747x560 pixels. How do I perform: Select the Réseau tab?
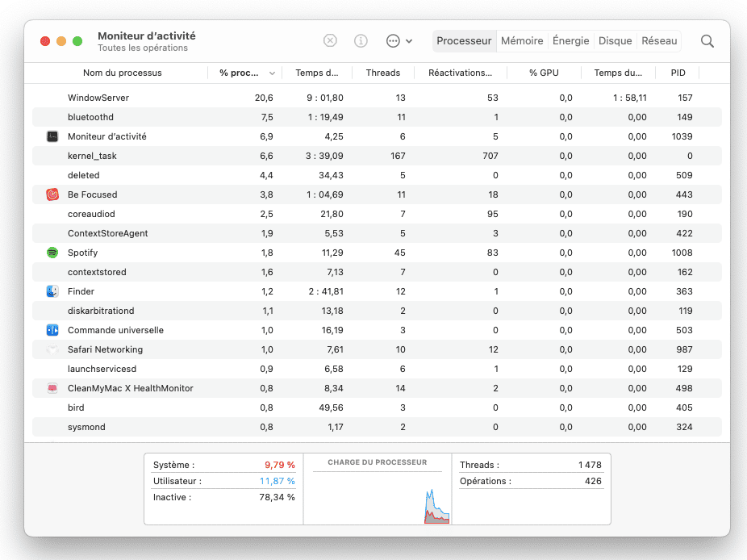[659, 40]
